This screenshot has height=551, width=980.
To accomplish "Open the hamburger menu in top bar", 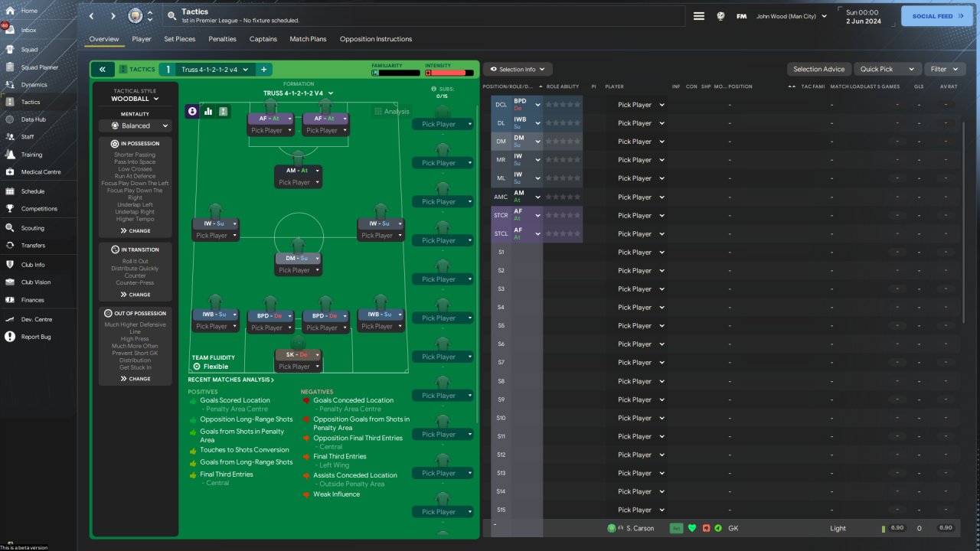I will click(x=698, y=16).
